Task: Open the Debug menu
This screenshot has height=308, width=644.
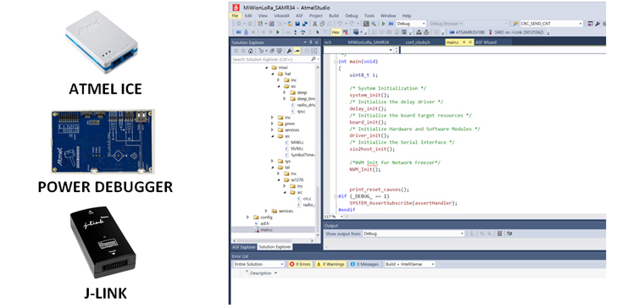Action: [x=352, y=15]
